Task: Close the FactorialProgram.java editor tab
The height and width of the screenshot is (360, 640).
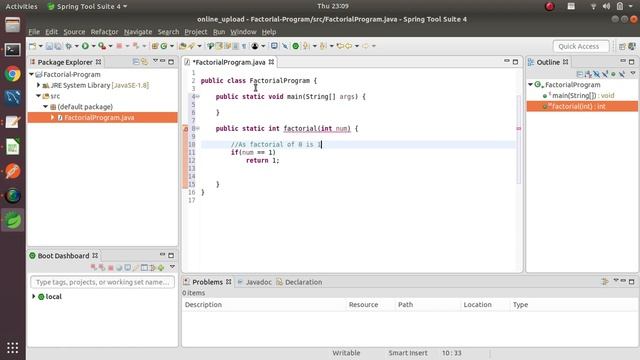Action: [271, 62]
